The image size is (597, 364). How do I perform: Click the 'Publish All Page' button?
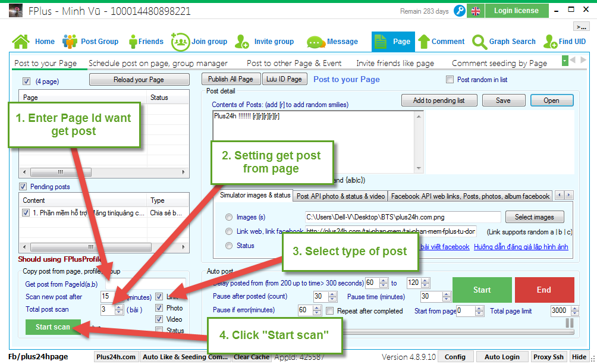[x=231, y=79]
